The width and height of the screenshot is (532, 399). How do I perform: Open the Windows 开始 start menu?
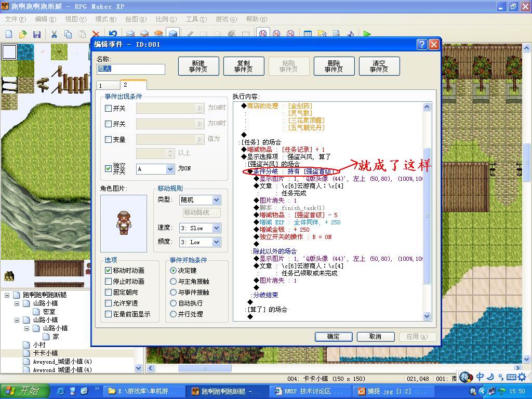coord(24,391)
